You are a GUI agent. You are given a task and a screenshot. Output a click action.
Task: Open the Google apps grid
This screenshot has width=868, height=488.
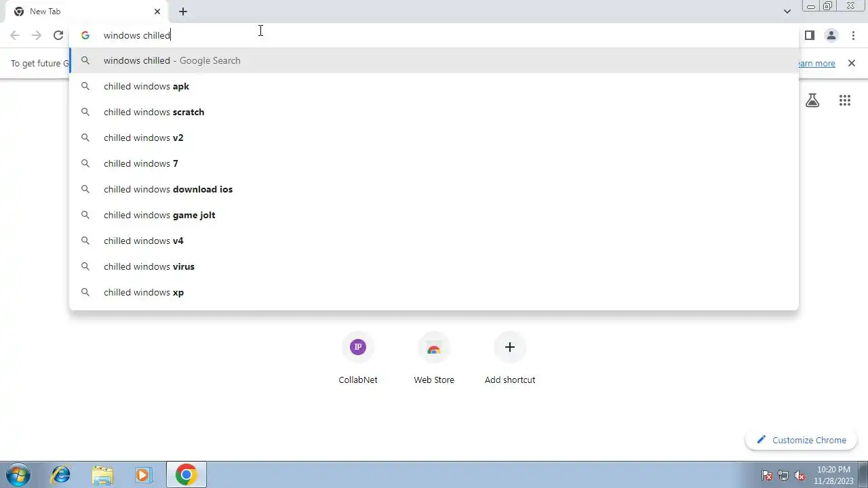coord(845,100)
